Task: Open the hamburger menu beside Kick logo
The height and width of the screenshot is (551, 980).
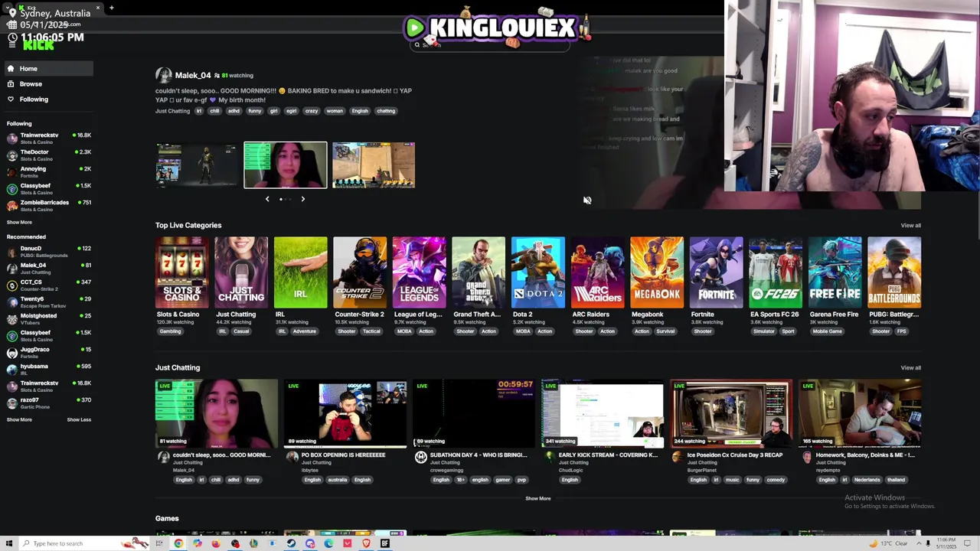Action: click(x=11, y=45)
